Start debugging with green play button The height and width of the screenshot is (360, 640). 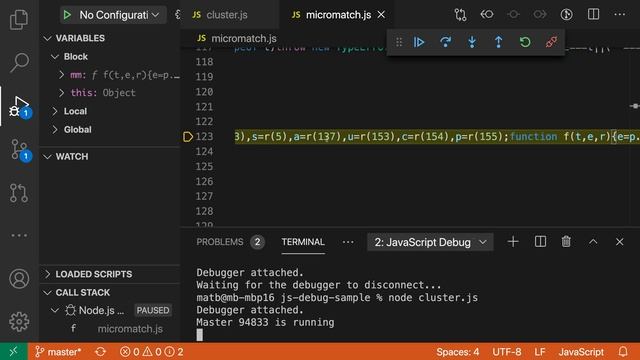[x=67, y=15]
